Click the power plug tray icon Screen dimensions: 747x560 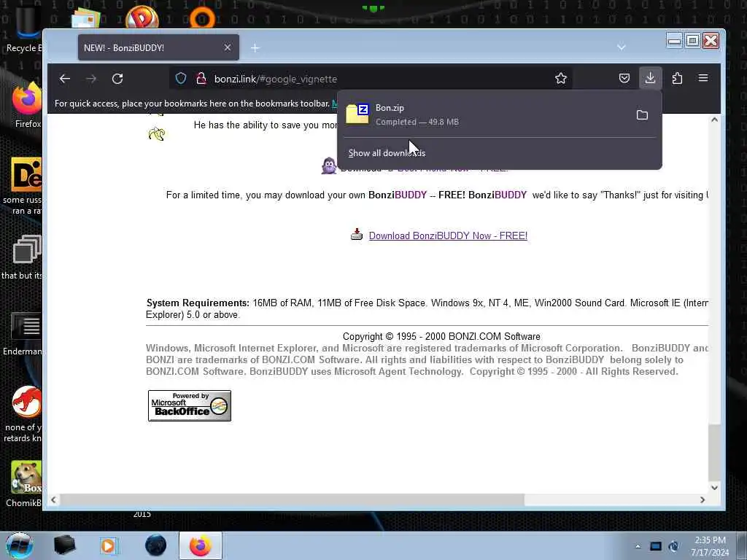[673, 546]
